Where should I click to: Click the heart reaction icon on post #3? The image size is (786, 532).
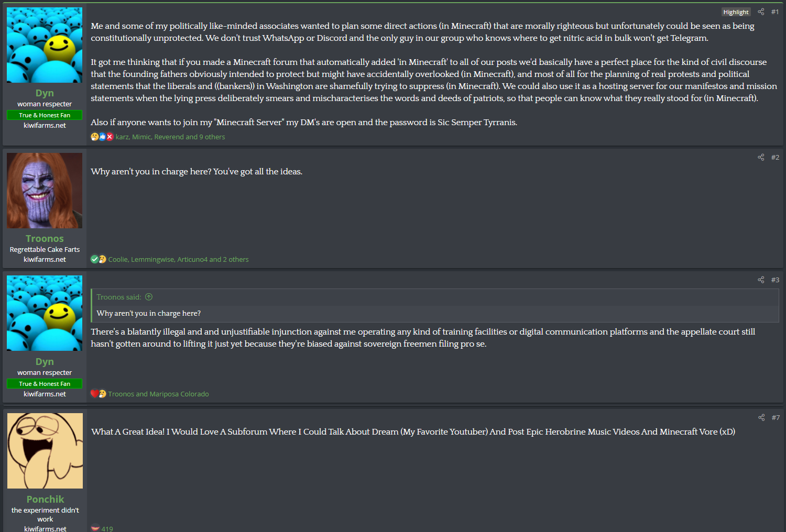[x=94, y=393]
